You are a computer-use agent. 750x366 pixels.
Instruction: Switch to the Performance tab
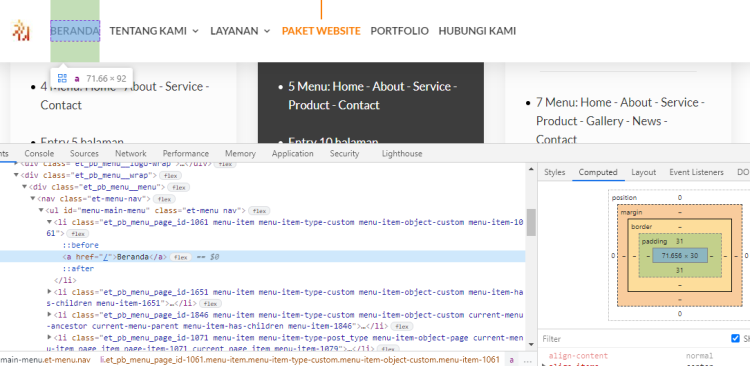pyautogui.click(x=186, y=154)
